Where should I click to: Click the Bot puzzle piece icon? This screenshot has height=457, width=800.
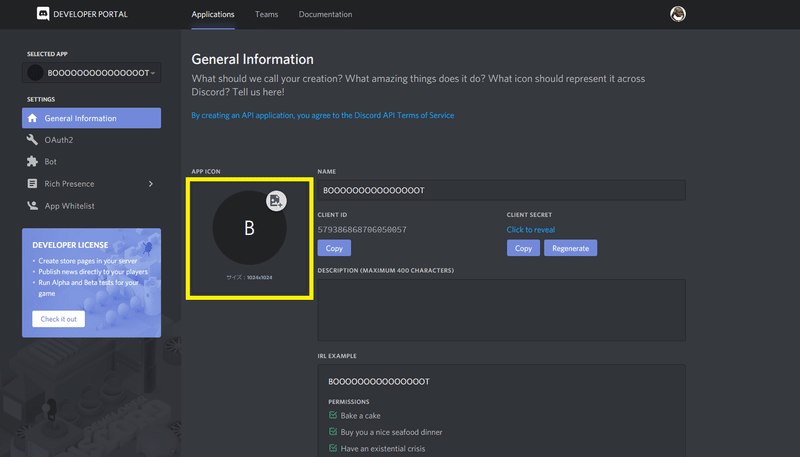point(32,161)
